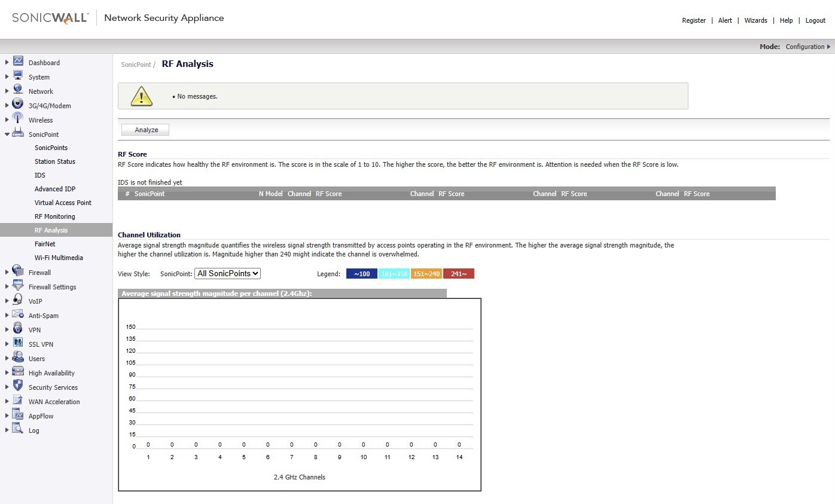Expand the Wireless menu arrow
Image resolution: width=835 pixels, height=504 pixels.
(7, 120)
